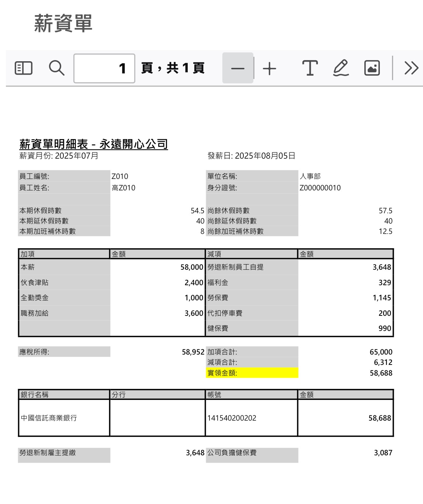Click the bank account number 141540200202
This screenshot has height=504, width=423.
232,418
